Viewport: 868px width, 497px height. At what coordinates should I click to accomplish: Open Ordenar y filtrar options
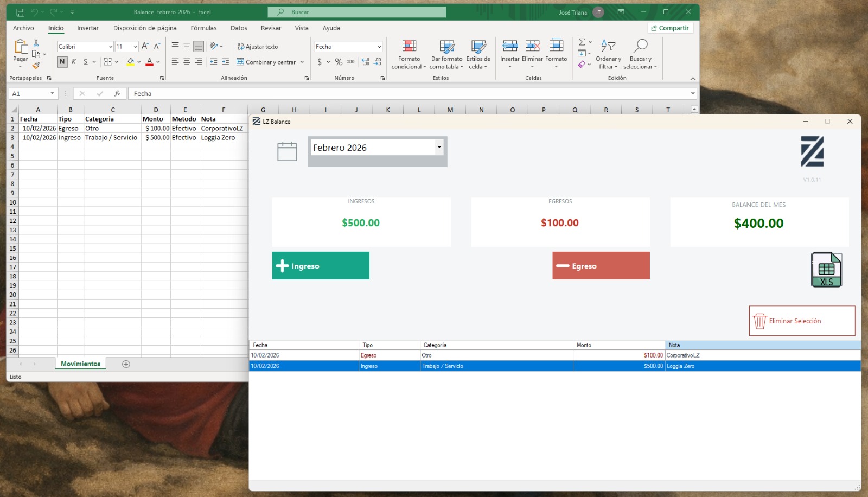pos(608,54)
